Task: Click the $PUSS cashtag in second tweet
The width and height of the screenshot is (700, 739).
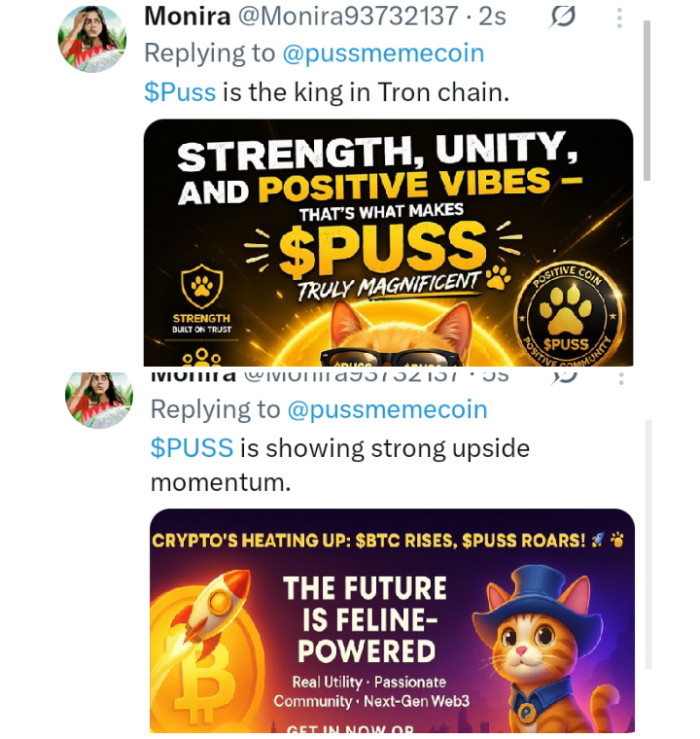Action: [192, 447]
